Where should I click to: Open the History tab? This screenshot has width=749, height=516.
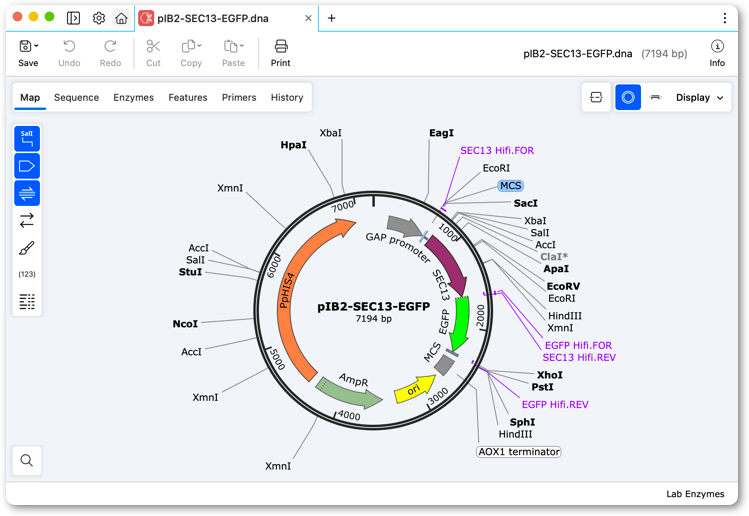tap(287, 97)
